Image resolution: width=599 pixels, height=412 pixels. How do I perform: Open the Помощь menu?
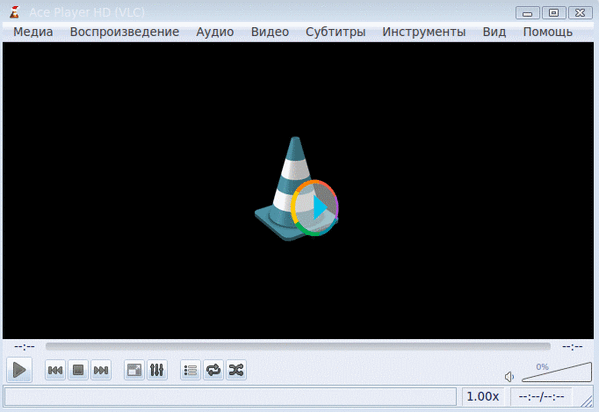(548, 32)
